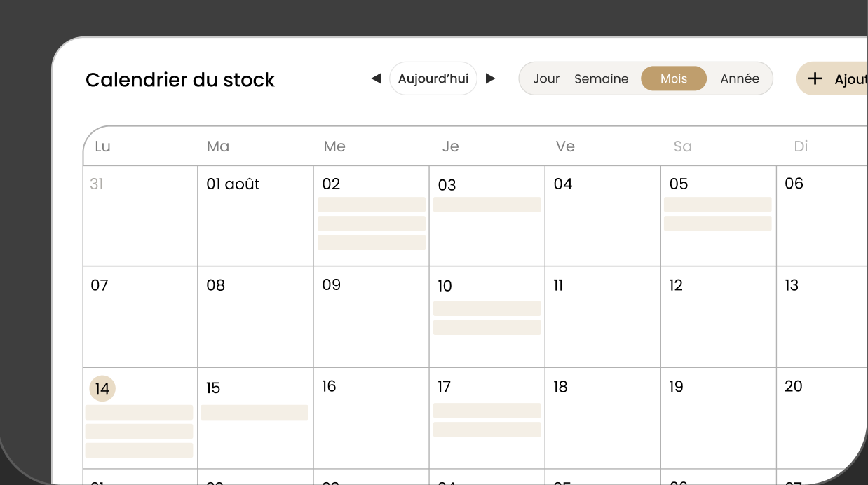Click the Ve weekday column header
868x485 pixels.
[565, 146]
